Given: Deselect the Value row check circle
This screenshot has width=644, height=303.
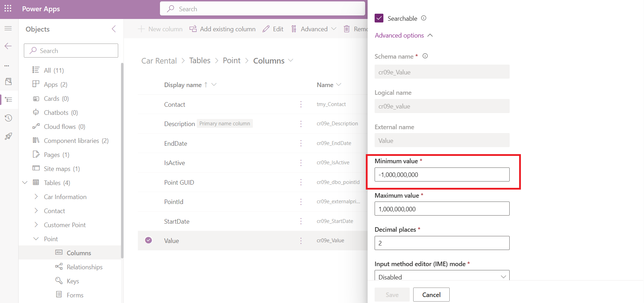Looking at the screenshot, I should tap(148, 240).
